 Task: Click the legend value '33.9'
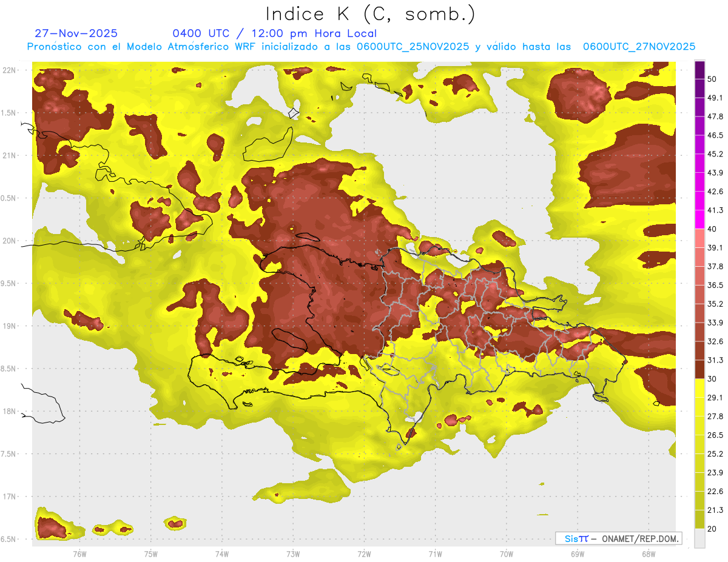click(715, 323)
